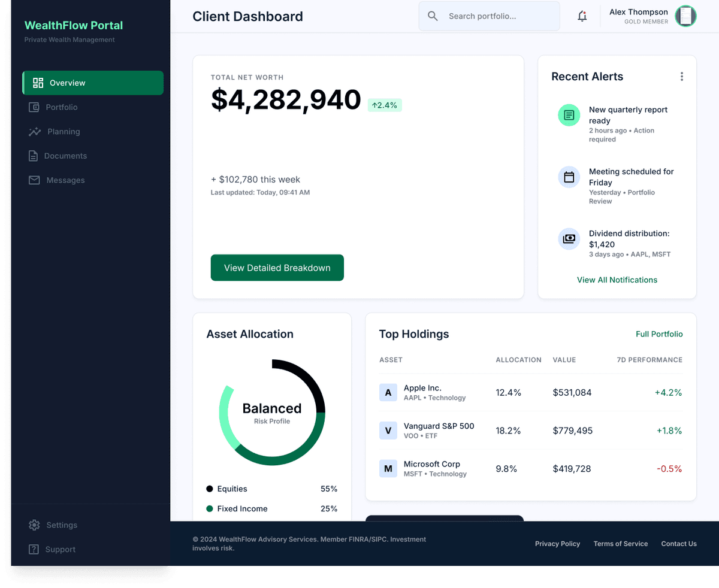The height and width of the screenshot is (588, 719).
Task: Click the Vanguard 'V' badge
Action: click(x=388, y=431)
